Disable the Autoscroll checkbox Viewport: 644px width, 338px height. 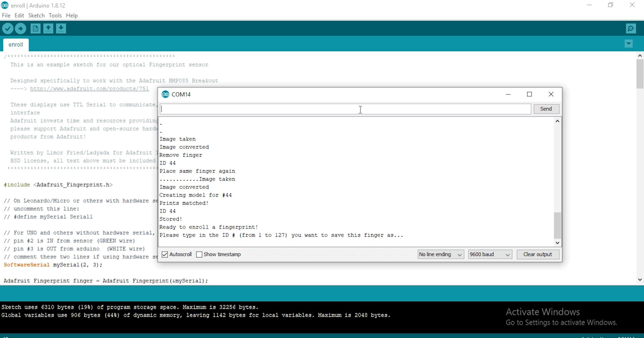pyautogui.click(x=164, y=255)
